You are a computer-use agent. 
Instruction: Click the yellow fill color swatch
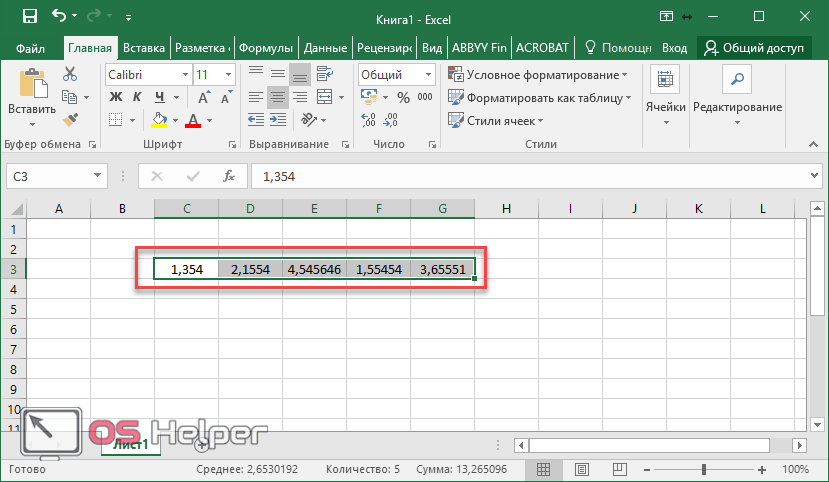[158, 120]
